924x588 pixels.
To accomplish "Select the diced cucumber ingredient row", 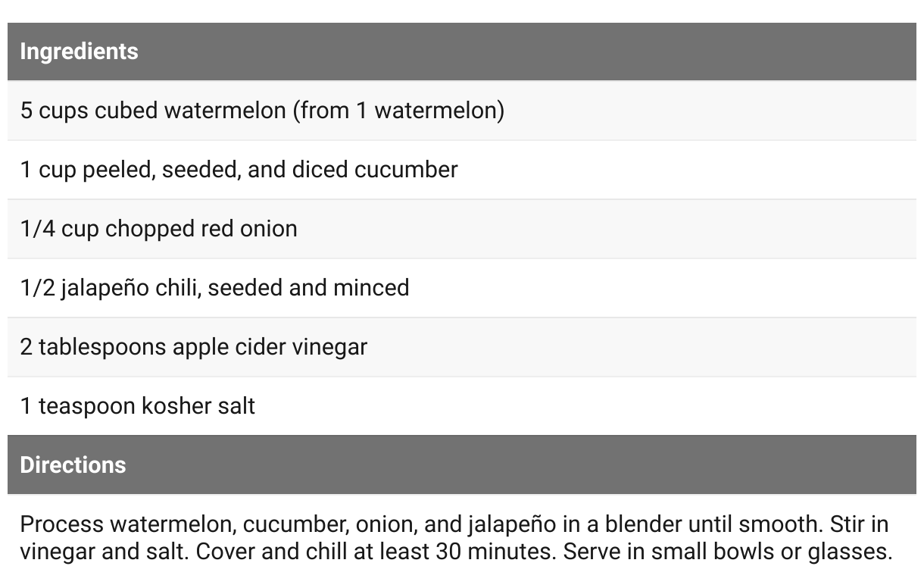I will (239, 169).
